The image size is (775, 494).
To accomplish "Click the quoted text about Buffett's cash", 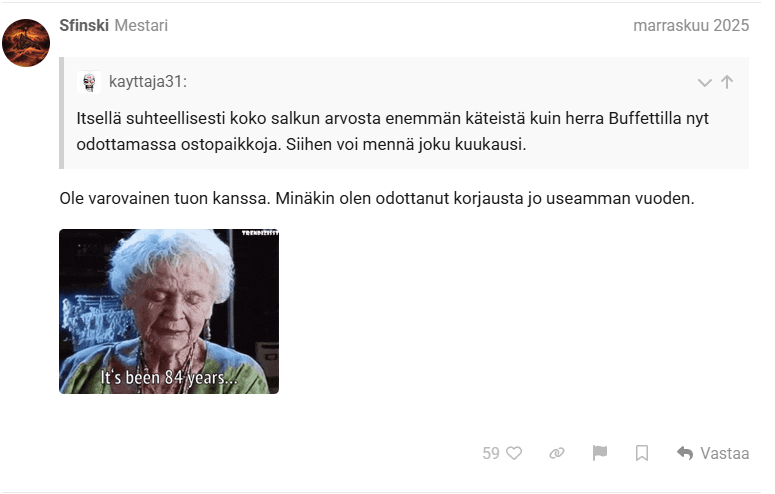I will pos(392,131).
